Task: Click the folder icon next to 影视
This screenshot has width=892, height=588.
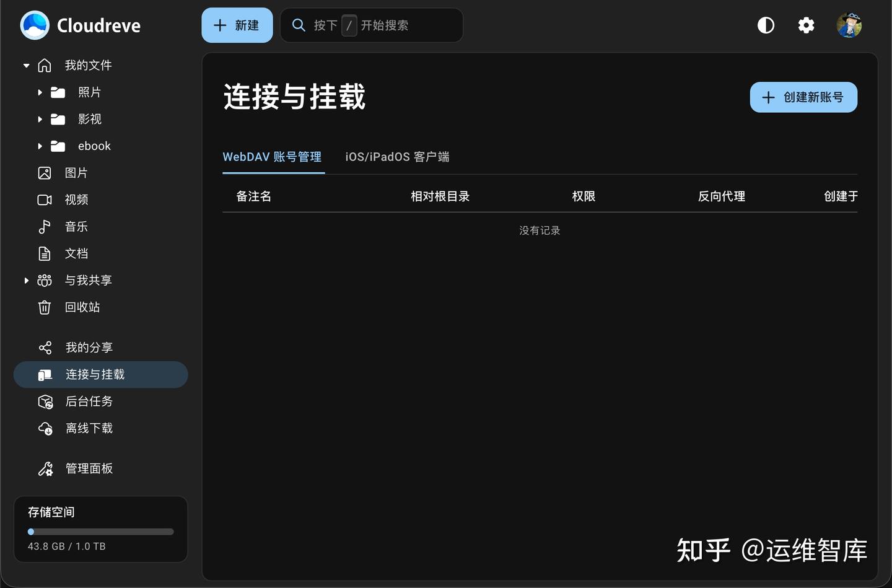Action: pyautogui.click(x=58, y=119)
